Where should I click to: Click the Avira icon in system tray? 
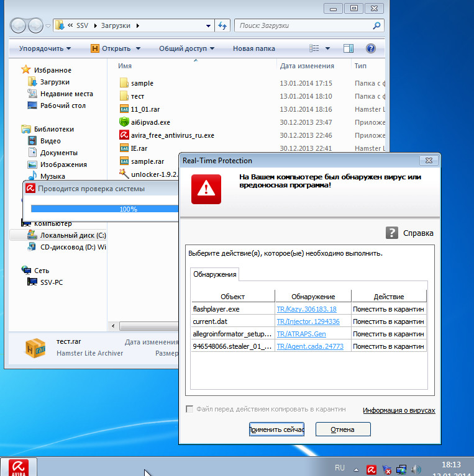[371, 469]
